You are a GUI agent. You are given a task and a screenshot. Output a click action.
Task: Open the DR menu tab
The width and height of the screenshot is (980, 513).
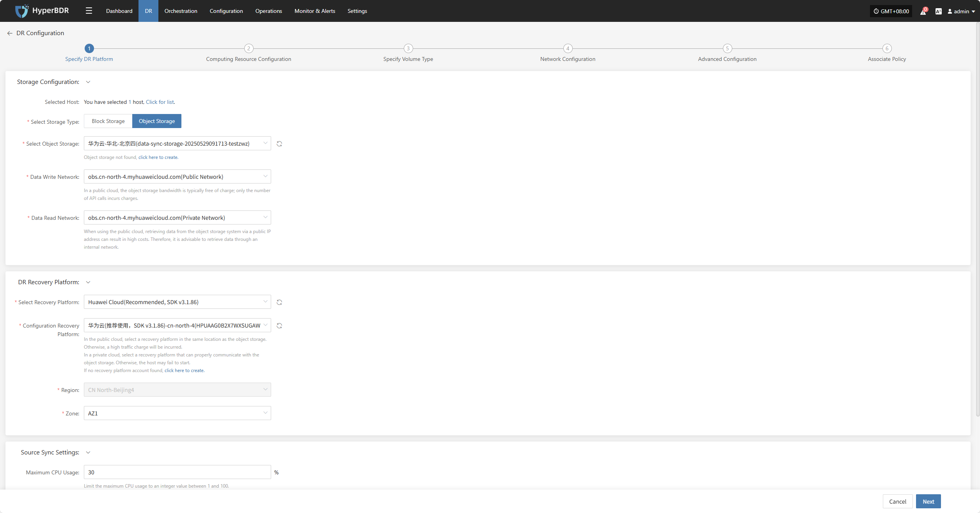[148, 11]
